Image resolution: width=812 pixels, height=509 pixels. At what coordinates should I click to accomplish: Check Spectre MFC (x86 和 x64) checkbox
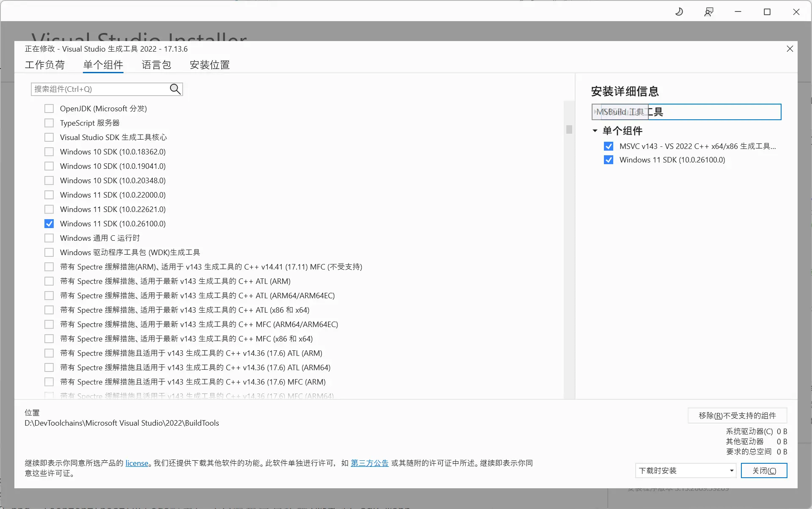pyautogui.click(x=49, y=339)
